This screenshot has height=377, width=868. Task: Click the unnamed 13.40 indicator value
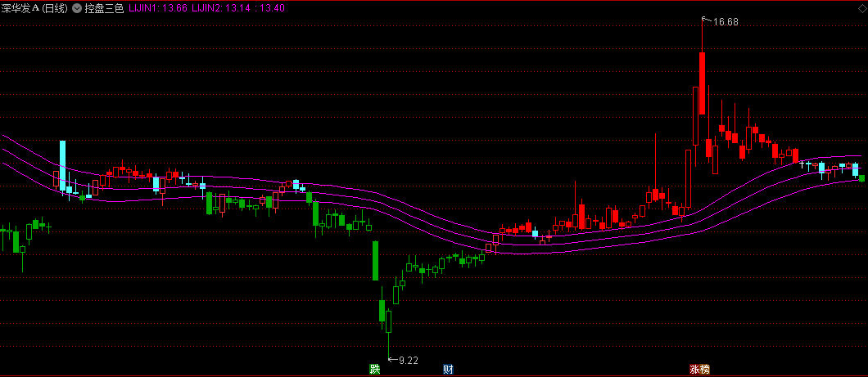(x=271, y=8)
